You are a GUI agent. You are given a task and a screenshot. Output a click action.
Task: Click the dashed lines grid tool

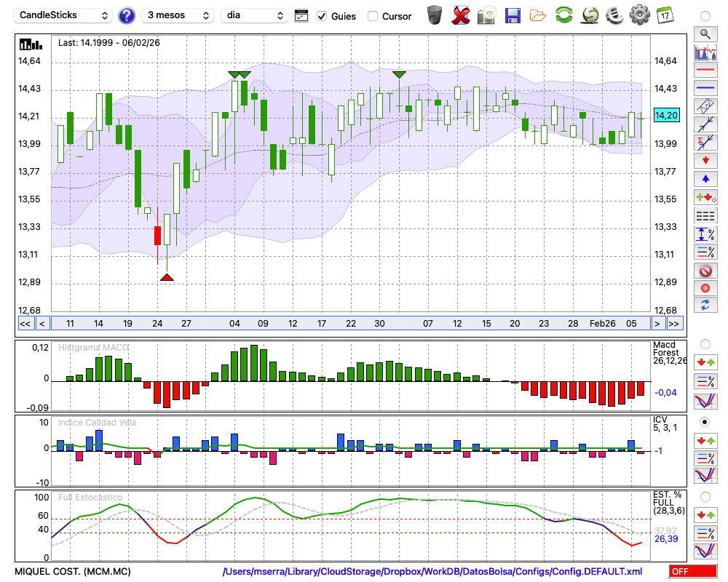coord(705,216)
